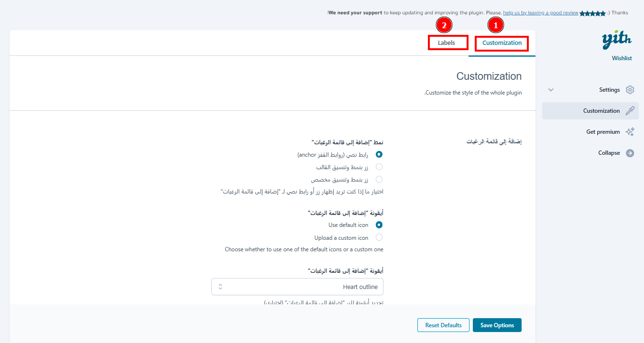Open the 'leaving a good review' link

(541, 13)
